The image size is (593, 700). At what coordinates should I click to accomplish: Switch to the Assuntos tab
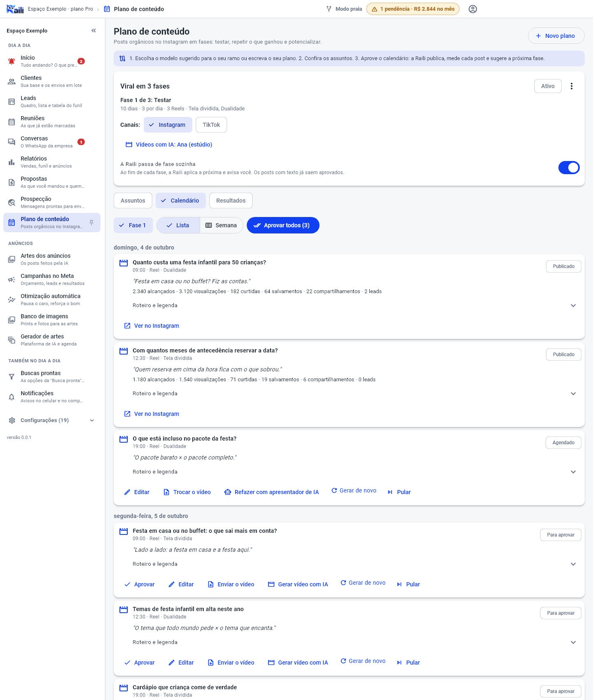click(133, 201)
